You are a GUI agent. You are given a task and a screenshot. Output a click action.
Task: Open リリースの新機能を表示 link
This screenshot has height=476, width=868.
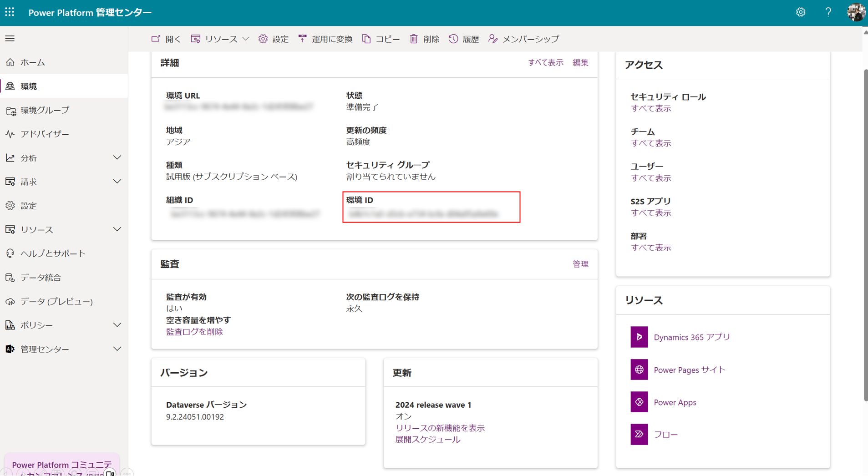tap(440, 428)
